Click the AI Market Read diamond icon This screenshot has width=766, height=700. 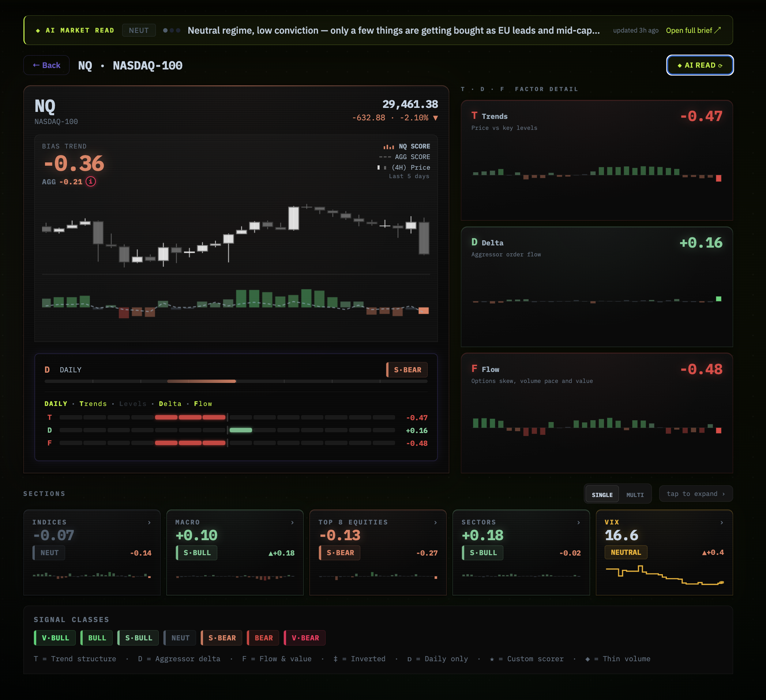click(38, 30)
